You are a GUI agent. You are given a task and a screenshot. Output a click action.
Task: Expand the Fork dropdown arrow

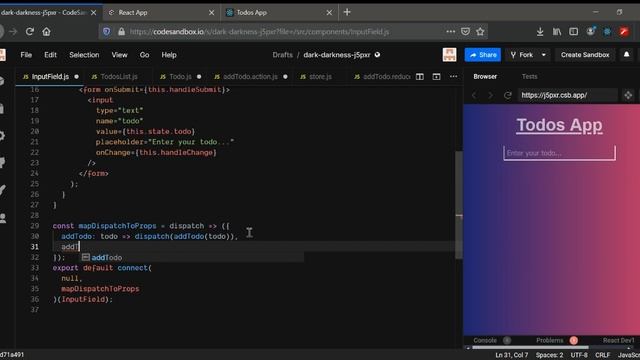click(x=543, y=55)
